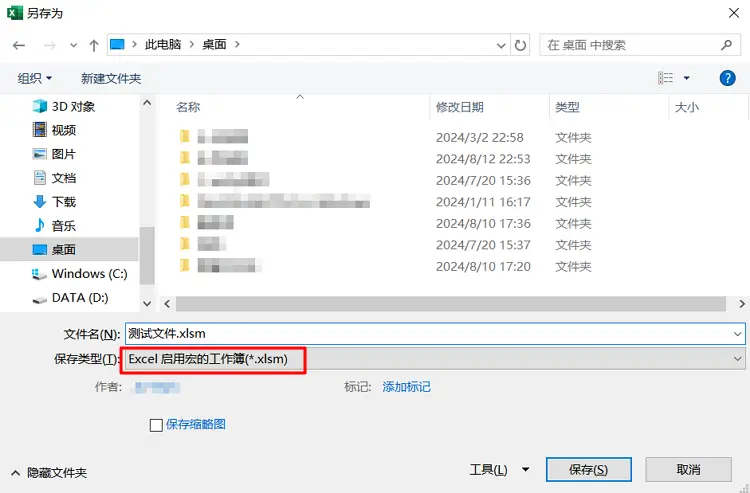Click the change view icon
Viewport: 750px width, 493px height.
pos(665,78)
